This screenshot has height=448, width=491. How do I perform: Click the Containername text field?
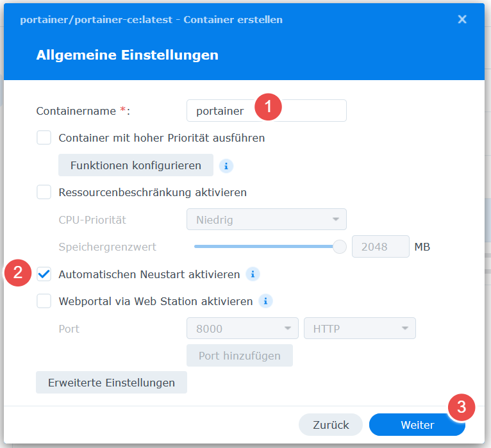[x=267, y=110]
